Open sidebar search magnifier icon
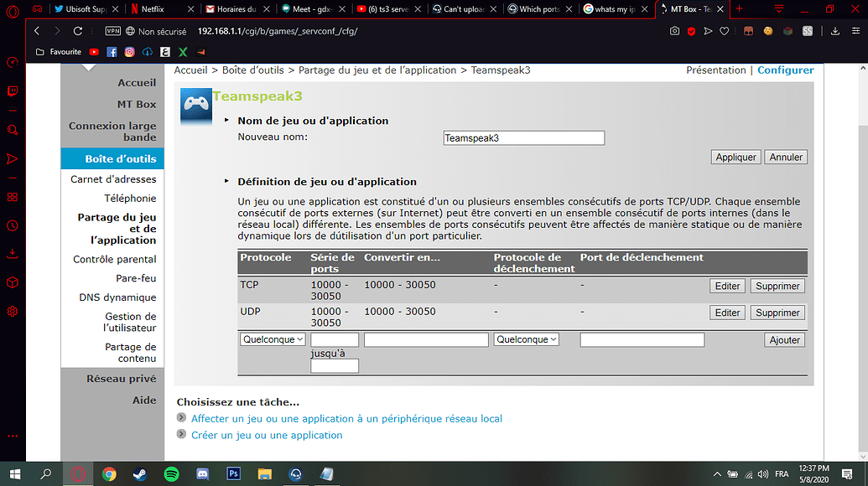This screenshot has width=868, height=486. point(13,131)
